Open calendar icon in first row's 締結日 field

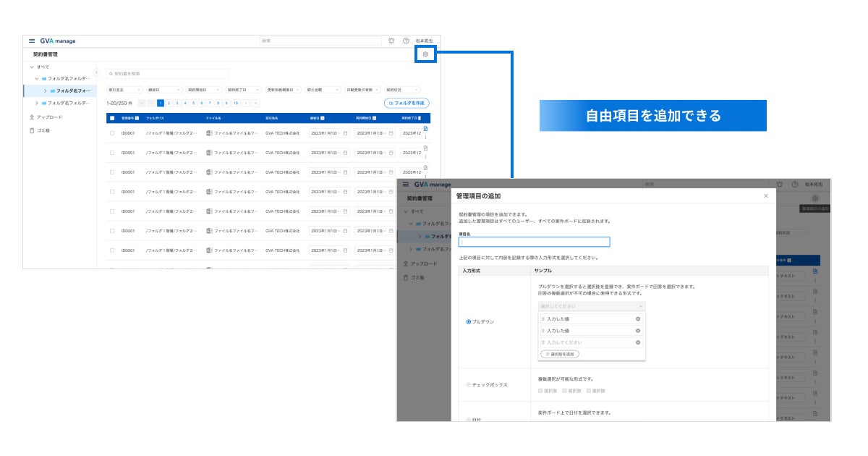tap(345, 133)
